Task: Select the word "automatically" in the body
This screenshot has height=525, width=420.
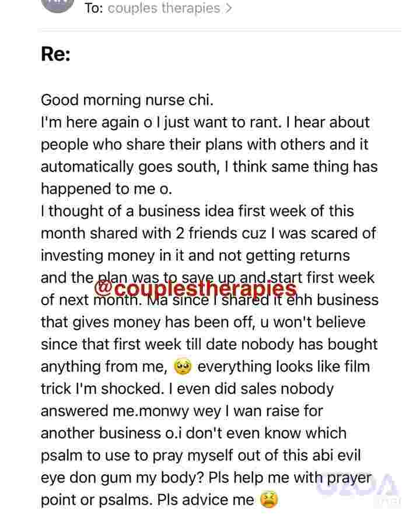Action: click(x=87, y=167)
